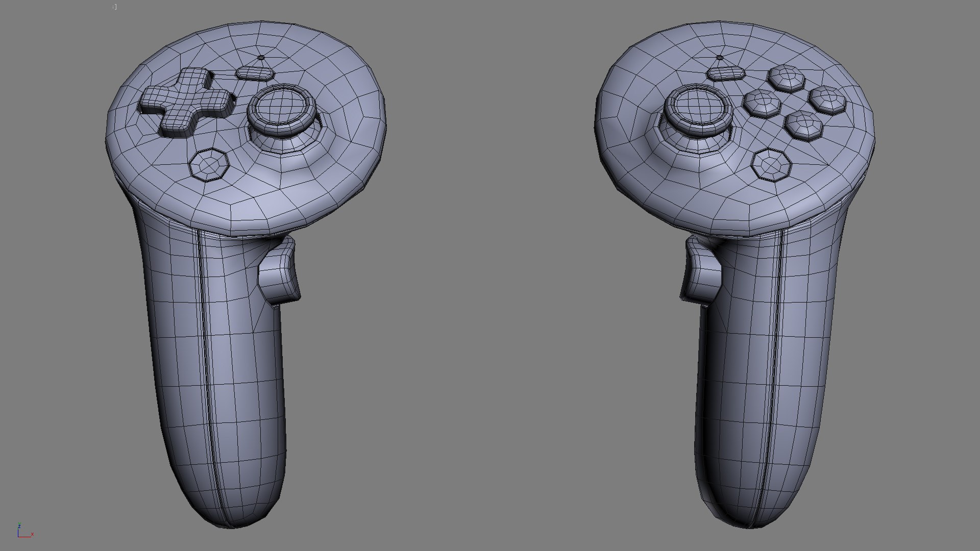980x551 pixels.
Task: Select the octagonal button on the left controller
Action: click(208, 164)
